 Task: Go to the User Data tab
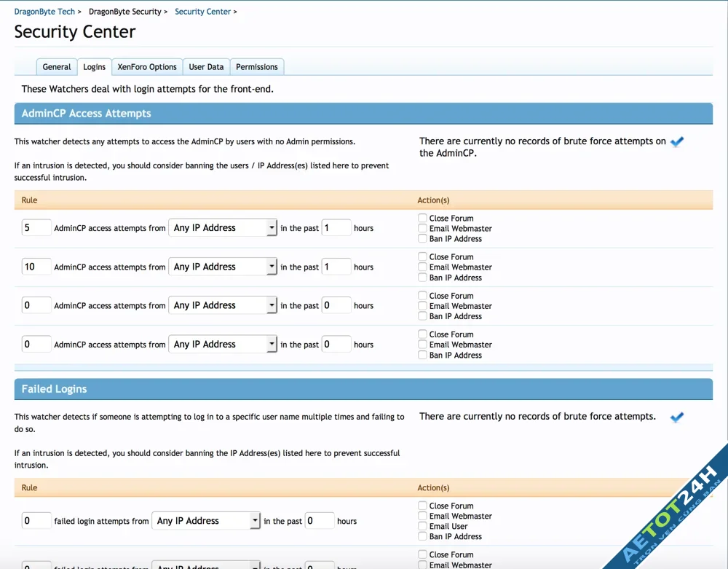(206, 67)
